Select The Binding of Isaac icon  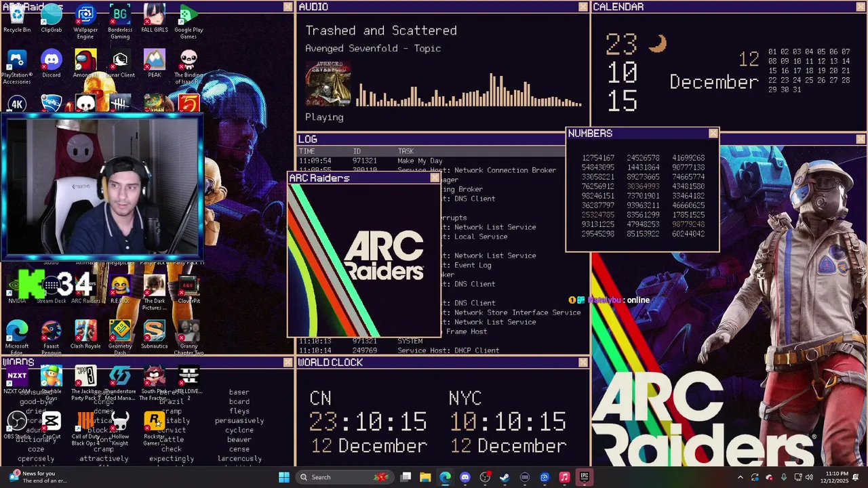coord(189,67)
